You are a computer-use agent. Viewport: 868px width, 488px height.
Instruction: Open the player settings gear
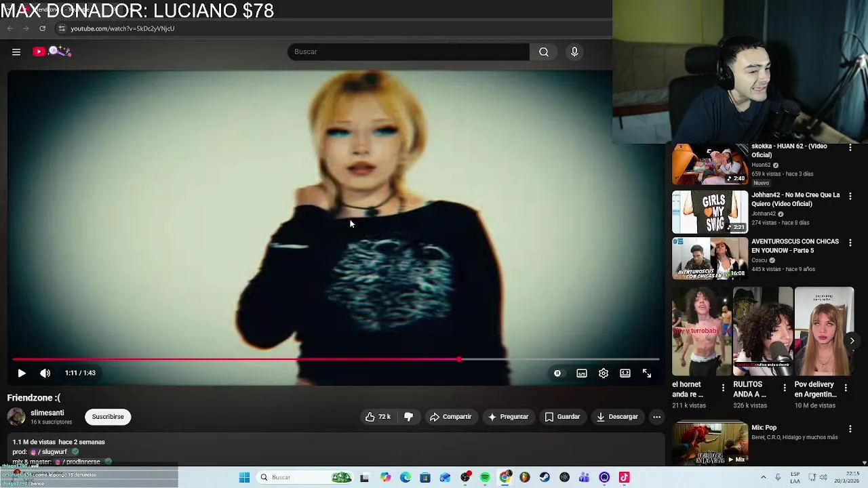point(604,373)
